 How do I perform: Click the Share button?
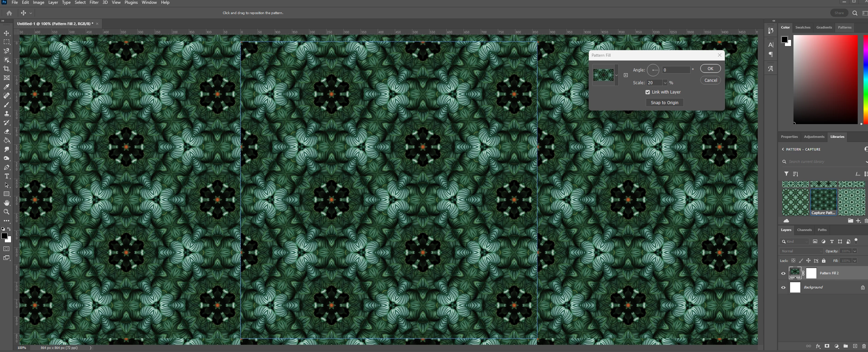click(x=839, y=13)
